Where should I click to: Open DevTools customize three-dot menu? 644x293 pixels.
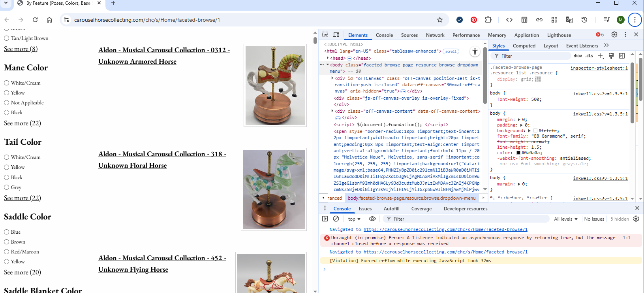tap(625, 34)
